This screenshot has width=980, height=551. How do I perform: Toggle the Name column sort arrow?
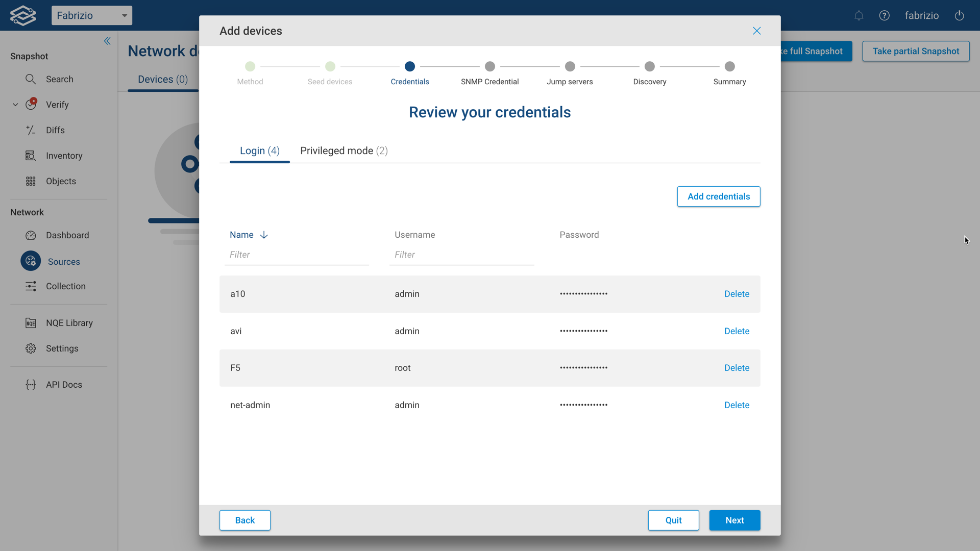click(x=263, y=235)
